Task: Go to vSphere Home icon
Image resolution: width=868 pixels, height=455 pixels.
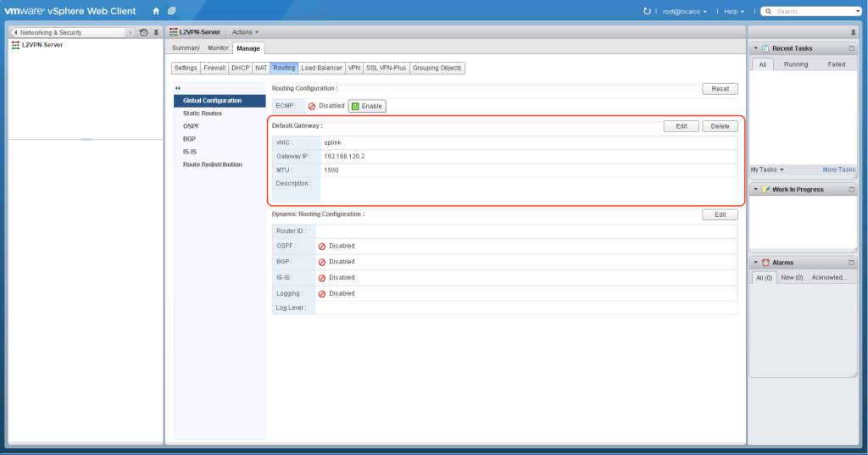Action: click(156, 11)
